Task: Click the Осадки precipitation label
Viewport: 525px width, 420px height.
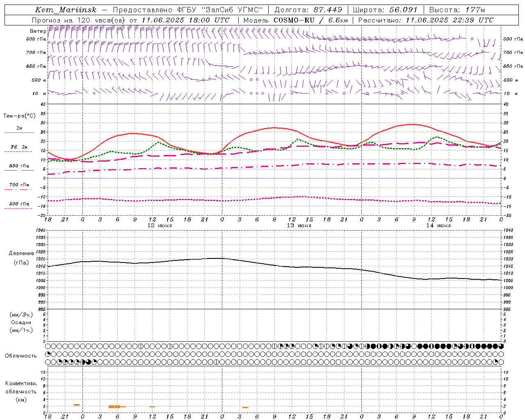Action: pyautogui.click(x=21, y=322)
